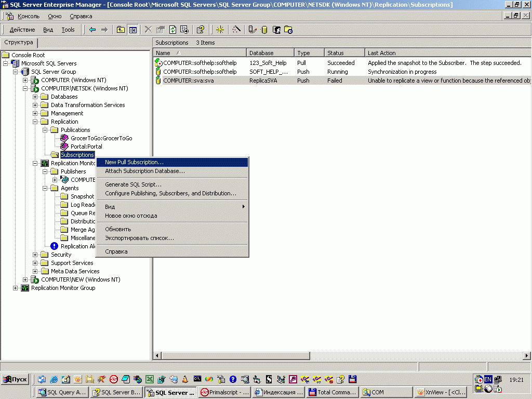Click the New Login toolbar icon
This screenshot has width=532, height=399.
(276, 30)
